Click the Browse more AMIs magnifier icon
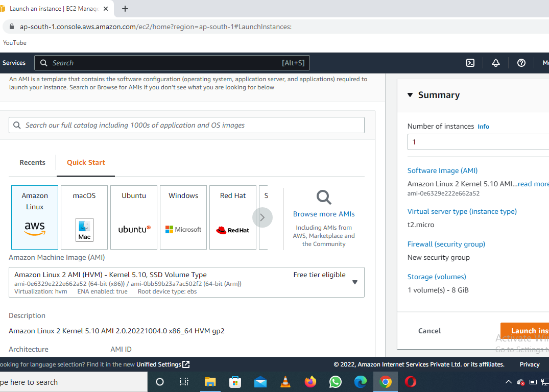This screenshot has width=549, height=392. click(x=324, y=198)
